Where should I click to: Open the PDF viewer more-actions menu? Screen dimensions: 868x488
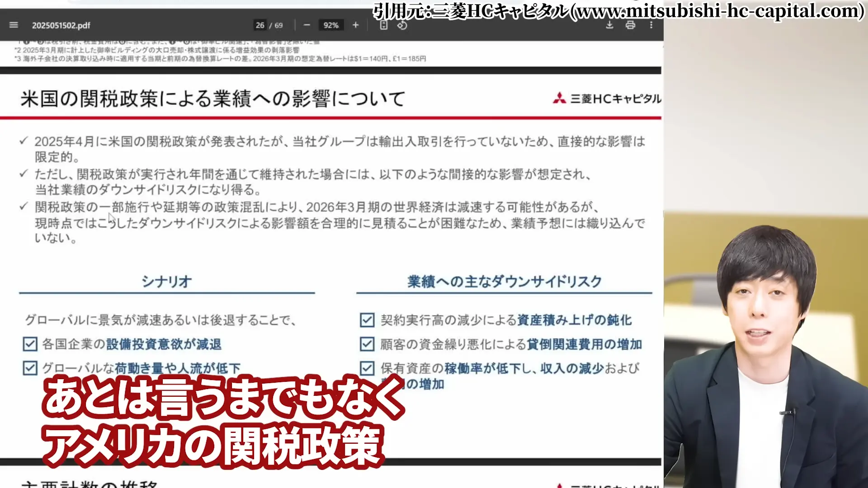[651, 25]
